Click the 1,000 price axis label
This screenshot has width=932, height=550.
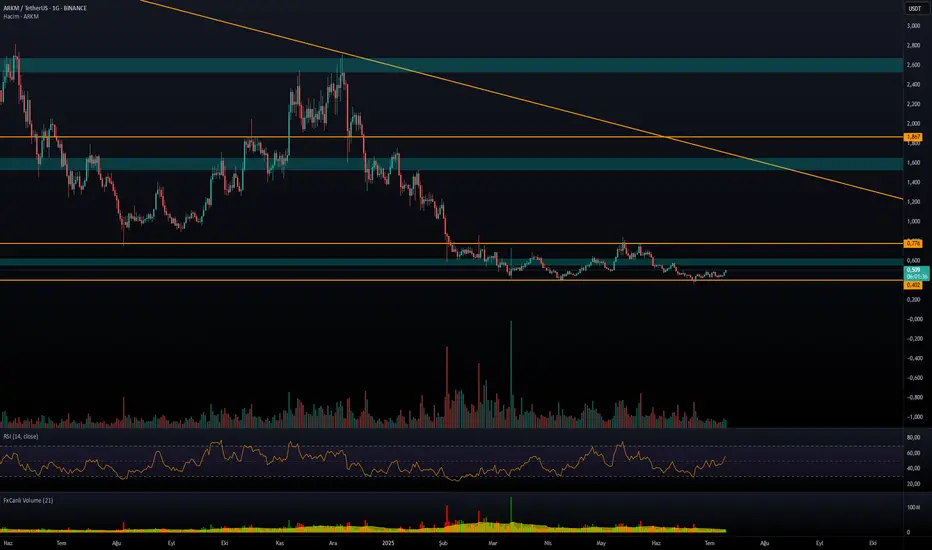tap(914, 221)
